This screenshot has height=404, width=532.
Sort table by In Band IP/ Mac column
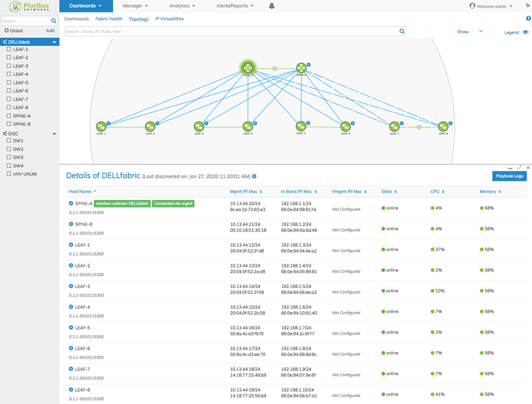click(299, 191)
